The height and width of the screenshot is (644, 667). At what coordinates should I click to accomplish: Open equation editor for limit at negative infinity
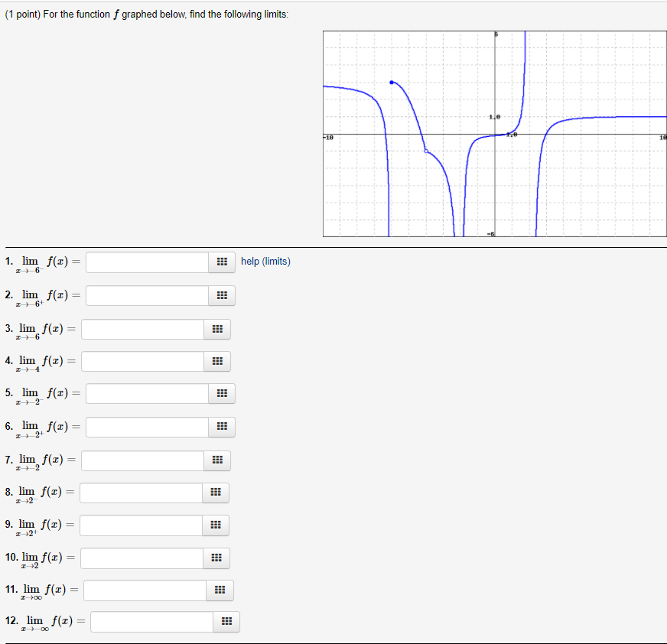click(x=226, y=622)
